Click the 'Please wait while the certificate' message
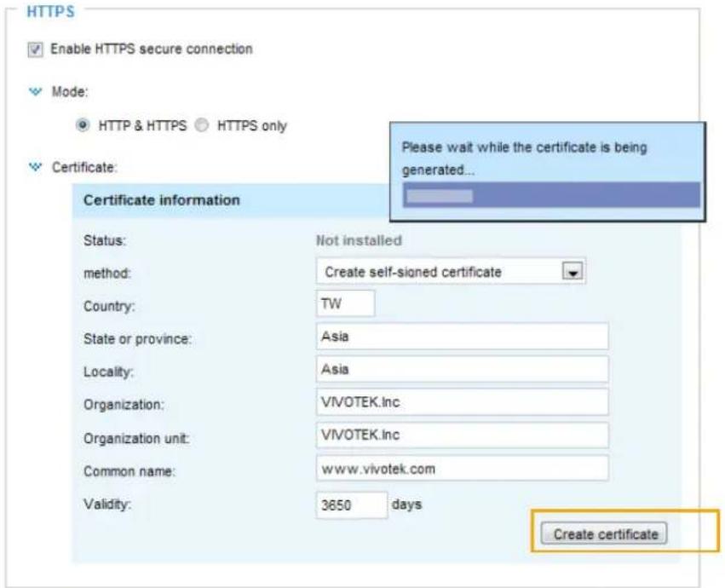 pos(524,159)
